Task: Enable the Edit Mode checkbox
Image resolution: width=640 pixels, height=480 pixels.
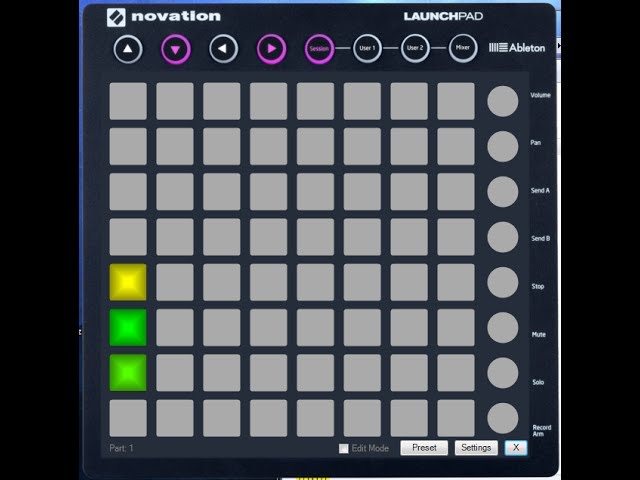Action: tap(344, 449)
